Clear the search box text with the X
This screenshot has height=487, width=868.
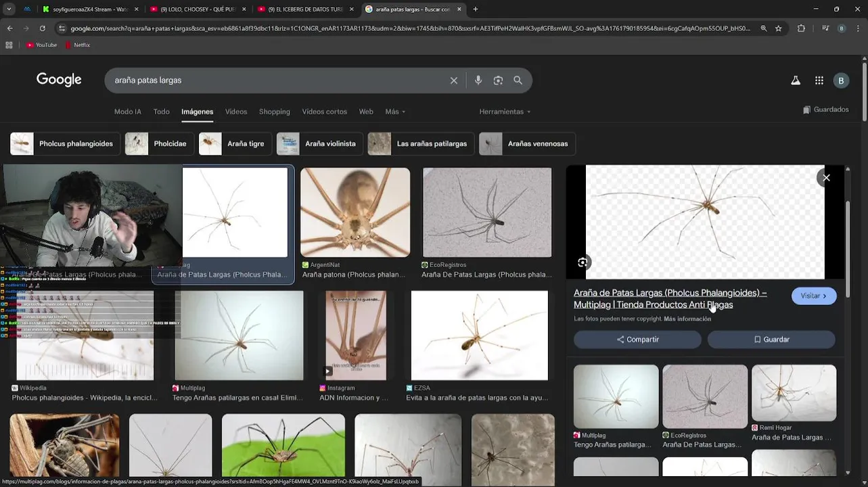(454, 80)
